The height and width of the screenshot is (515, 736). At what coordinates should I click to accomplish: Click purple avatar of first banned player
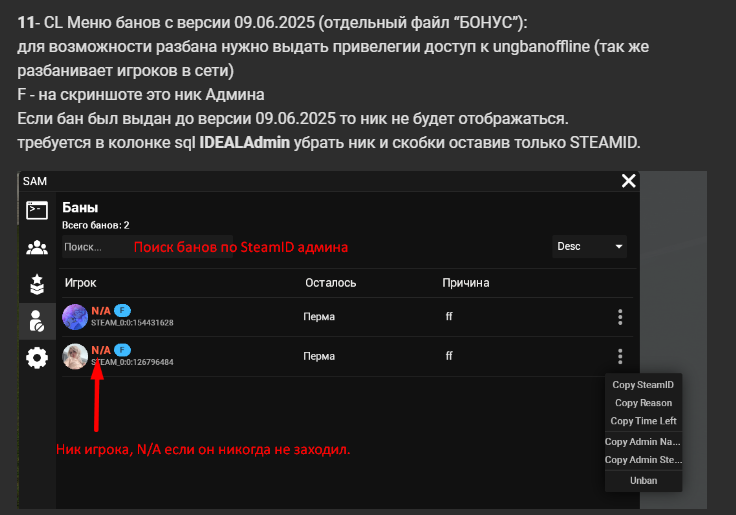pos(75,317)
